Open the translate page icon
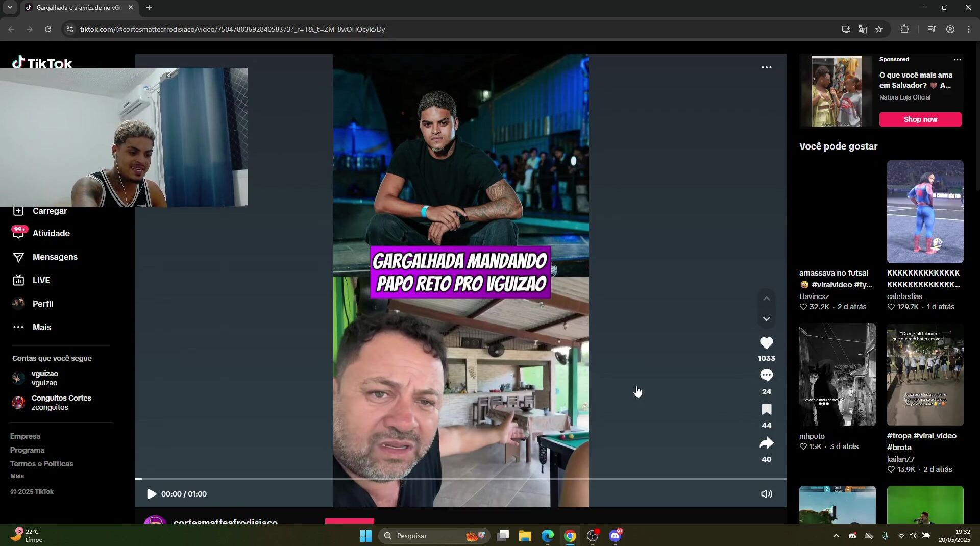This screenshot has height=546, width=980. pos(862,29)
